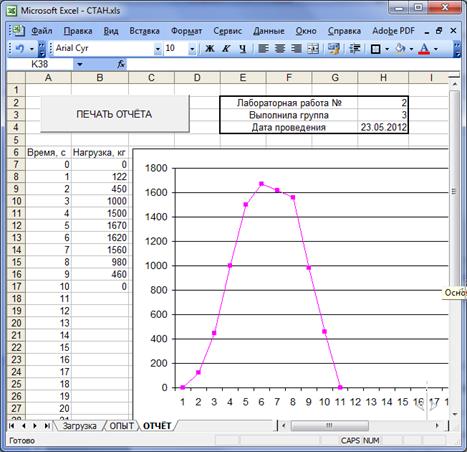This screenshot has height=452, width=467.
Task: Click the Font Color A icon
Action: [x=424, y=49]
